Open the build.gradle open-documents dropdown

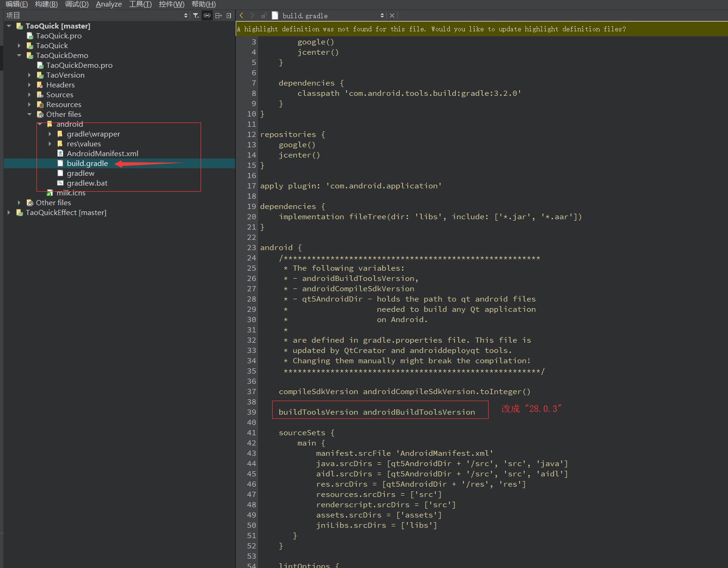tap(382, 15)
